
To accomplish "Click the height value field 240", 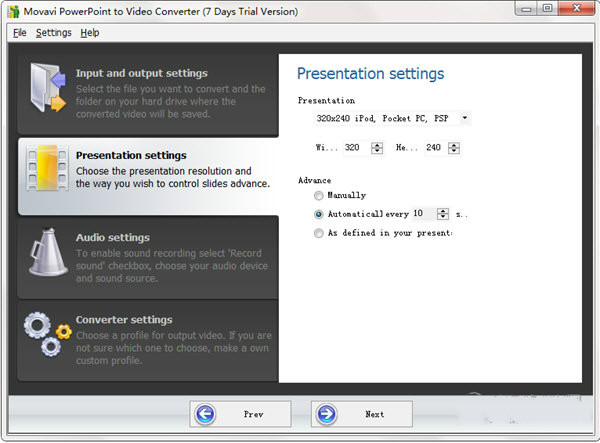I will tap(436, 148).
